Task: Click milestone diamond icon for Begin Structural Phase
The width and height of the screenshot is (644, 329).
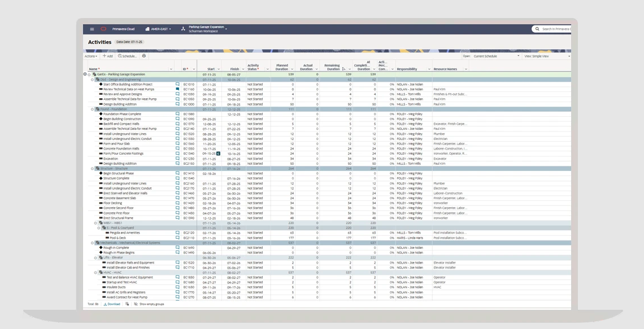Action: [x=101, y=173]
